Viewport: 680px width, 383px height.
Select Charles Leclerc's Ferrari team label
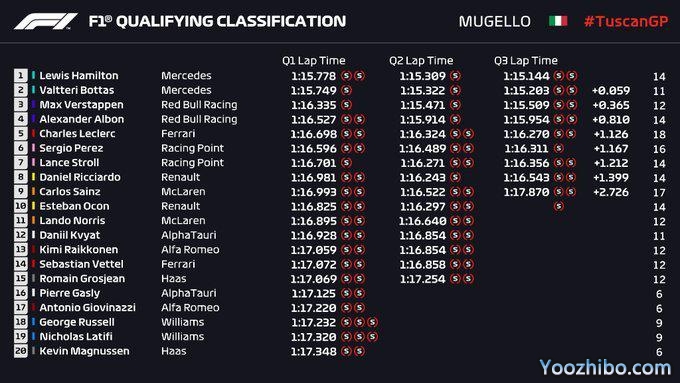pyautogui.click(x=178, y=134)
